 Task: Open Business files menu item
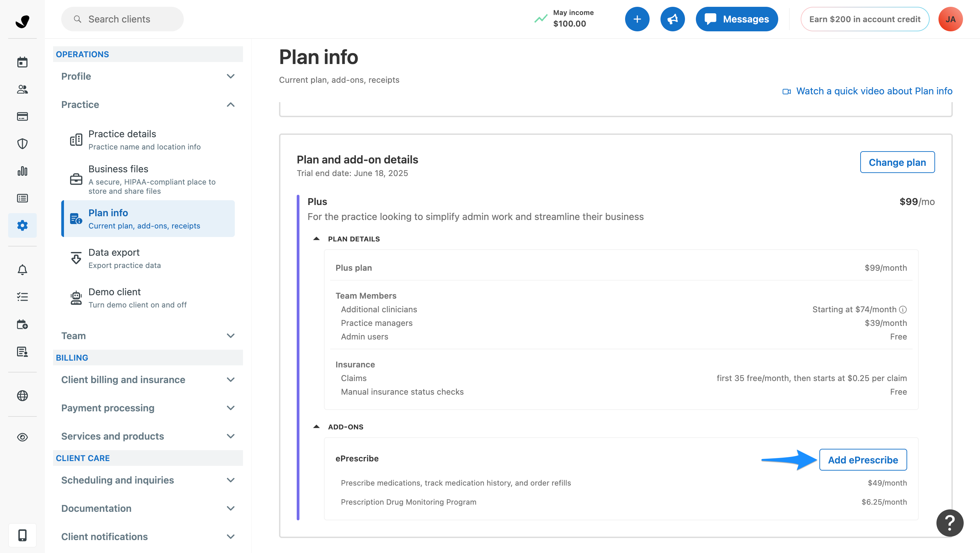148,179
